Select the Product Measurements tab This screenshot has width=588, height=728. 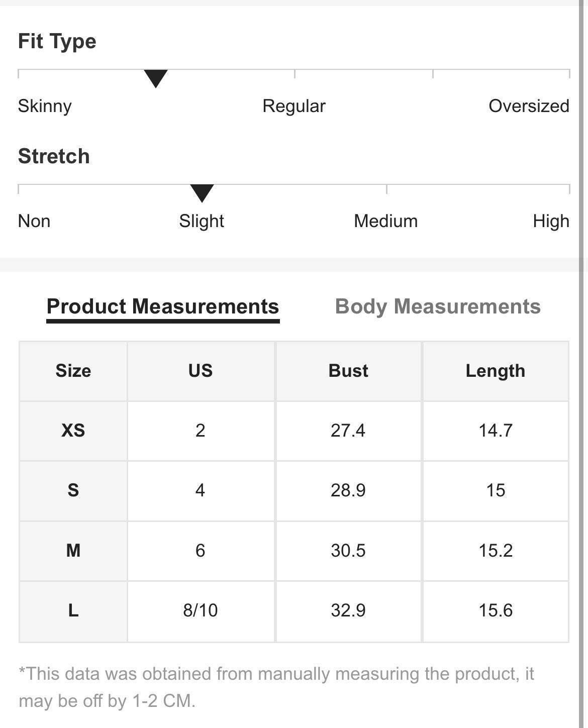163,306
